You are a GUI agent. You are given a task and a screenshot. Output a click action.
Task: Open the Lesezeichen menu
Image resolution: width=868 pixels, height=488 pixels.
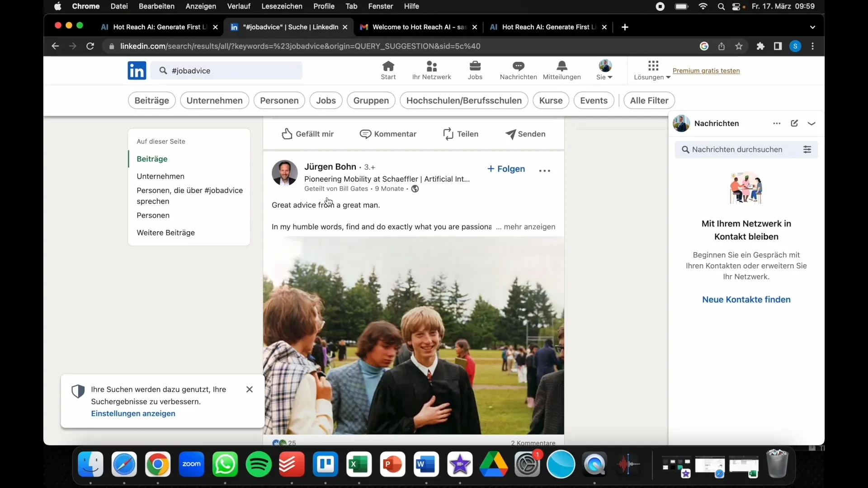pos(282,6)
